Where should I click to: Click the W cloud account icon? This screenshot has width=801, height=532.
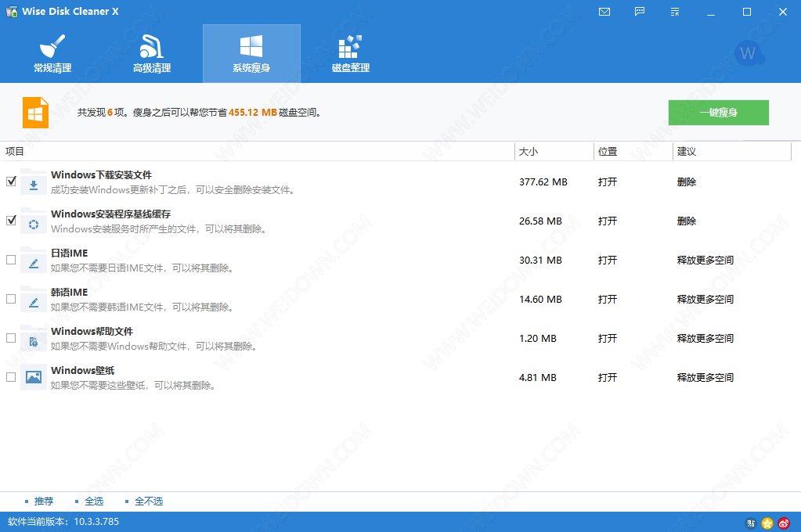(749, 53)
